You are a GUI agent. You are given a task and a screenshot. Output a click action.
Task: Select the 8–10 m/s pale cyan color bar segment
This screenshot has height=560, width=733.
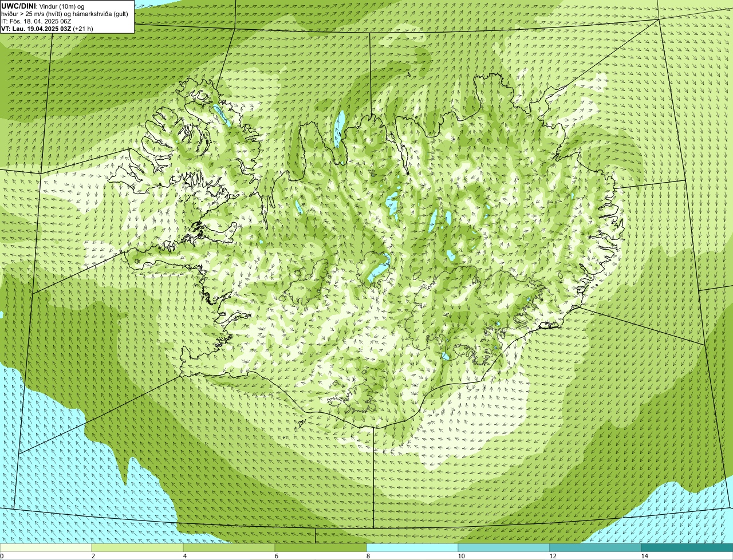point(412,547)
